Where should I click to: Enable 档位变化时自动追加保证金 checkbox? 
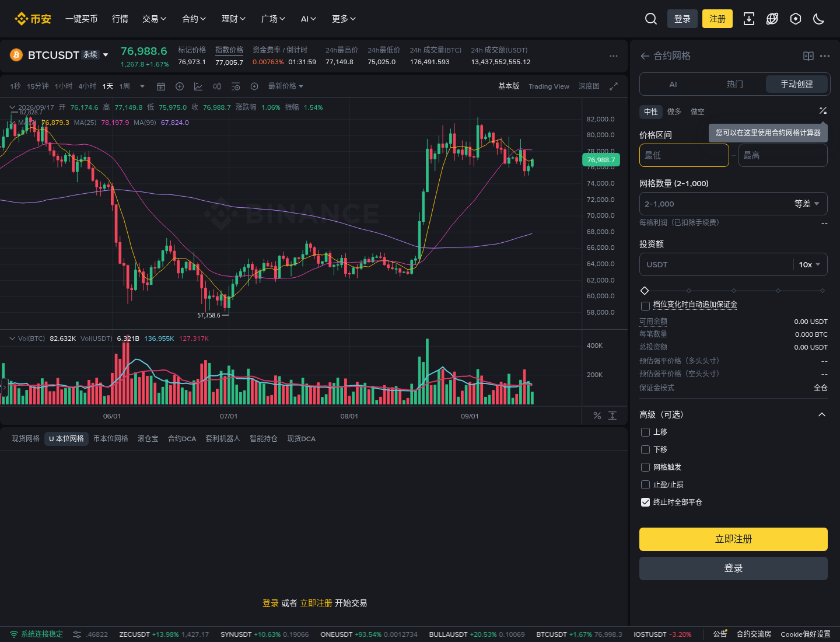click(645, 306)
